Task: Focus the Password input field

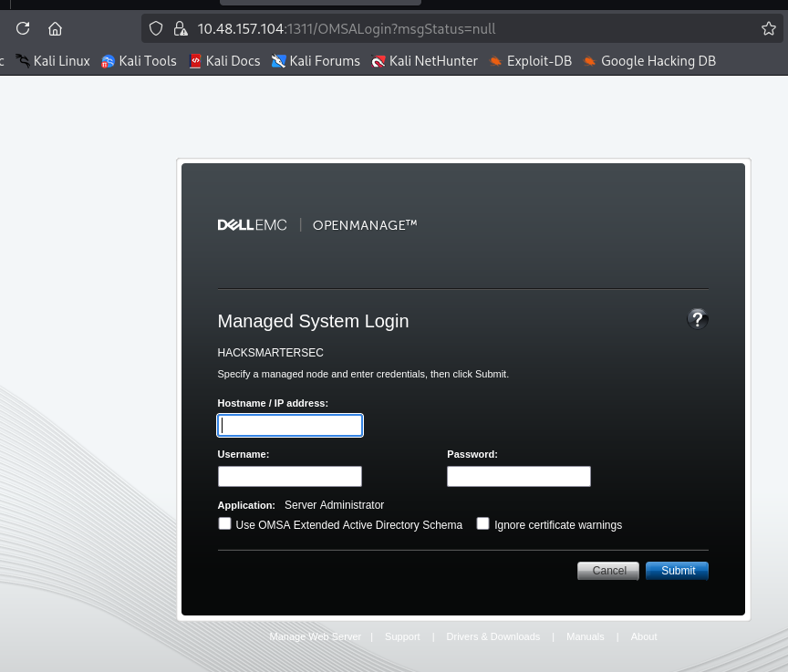Action: pyautogui.click(x=519, y=477)
